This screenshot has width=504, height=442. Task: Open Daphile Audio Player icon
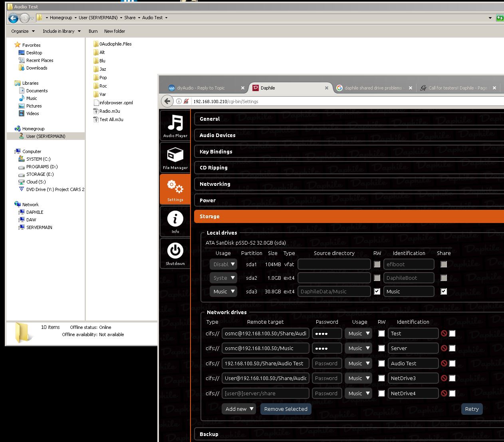tap(175, 125)
